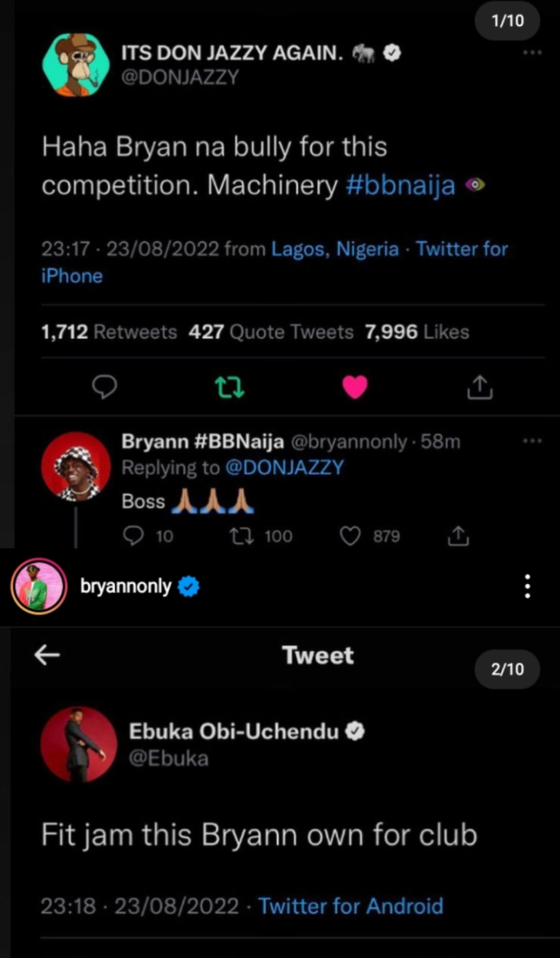The height and width of the screenshot is (958, 560).
Task: Open three-dot menu on Bryann's reply
Action: click(x=532, y=441)
